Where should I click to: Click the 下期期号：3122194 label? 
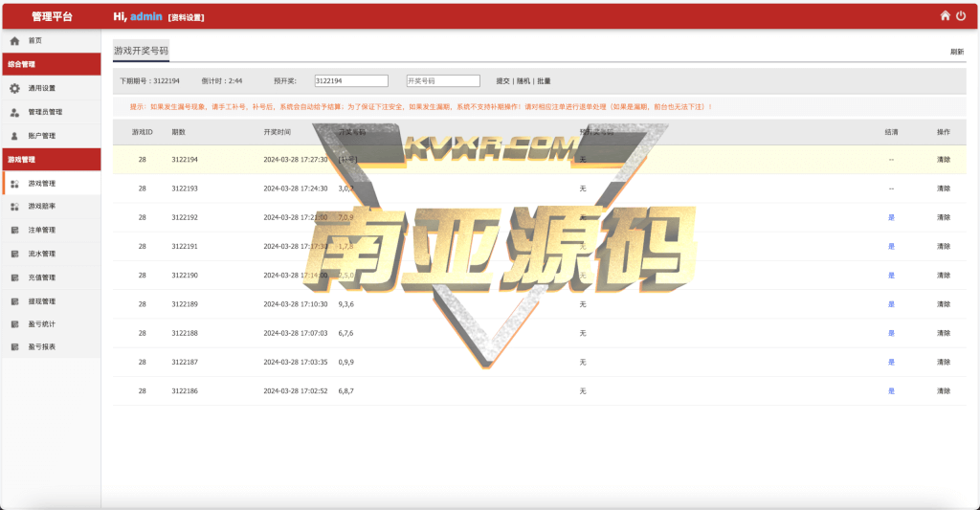click(x=150, y=81)
